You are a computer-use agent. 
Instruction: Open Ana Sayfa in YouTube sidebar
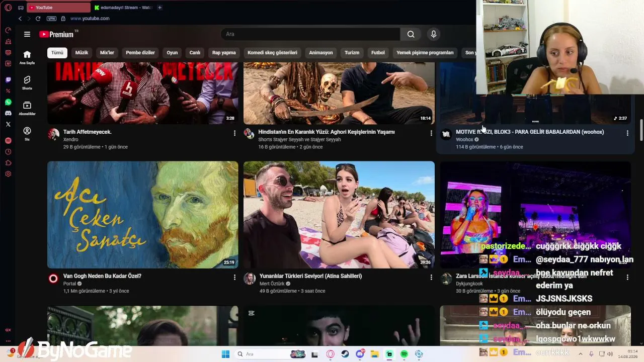(27, 57)
